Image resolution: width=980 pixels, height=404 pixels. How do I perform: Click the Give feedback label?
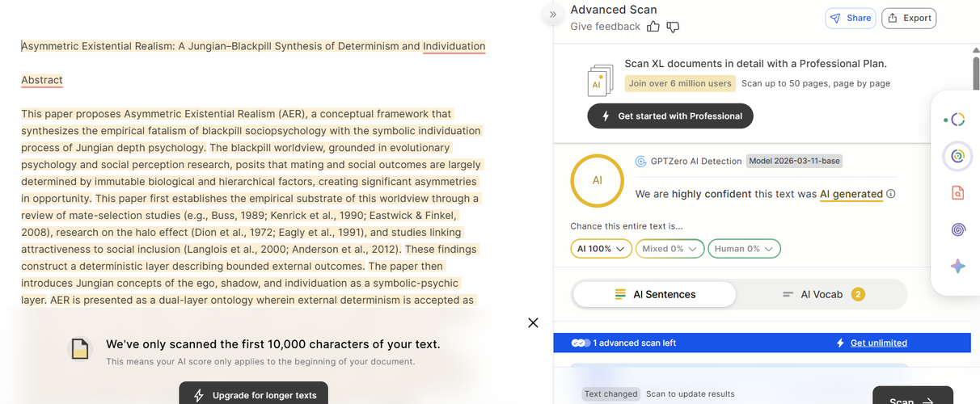605,27
